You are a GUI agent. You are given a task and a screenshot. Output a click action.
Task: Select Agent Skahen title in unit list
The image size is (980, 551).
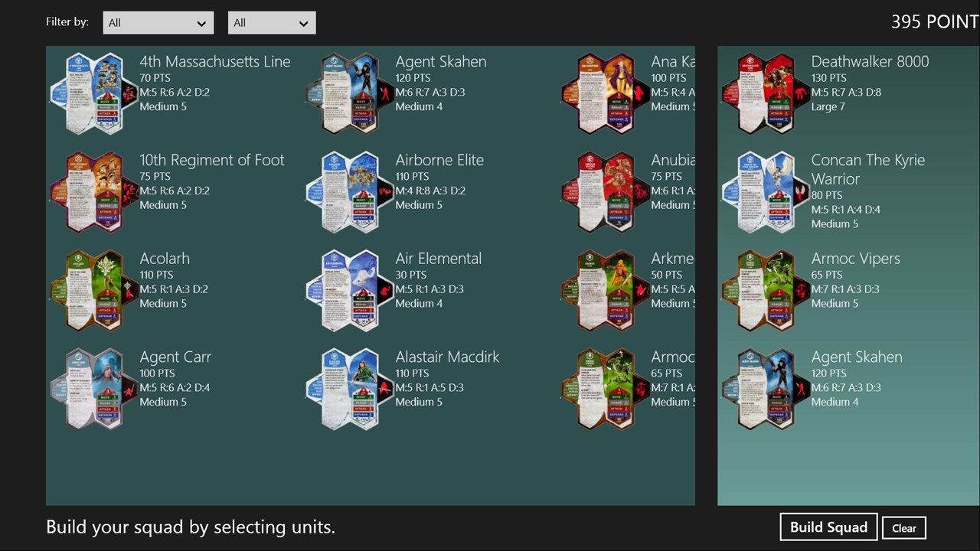(441, 62)
